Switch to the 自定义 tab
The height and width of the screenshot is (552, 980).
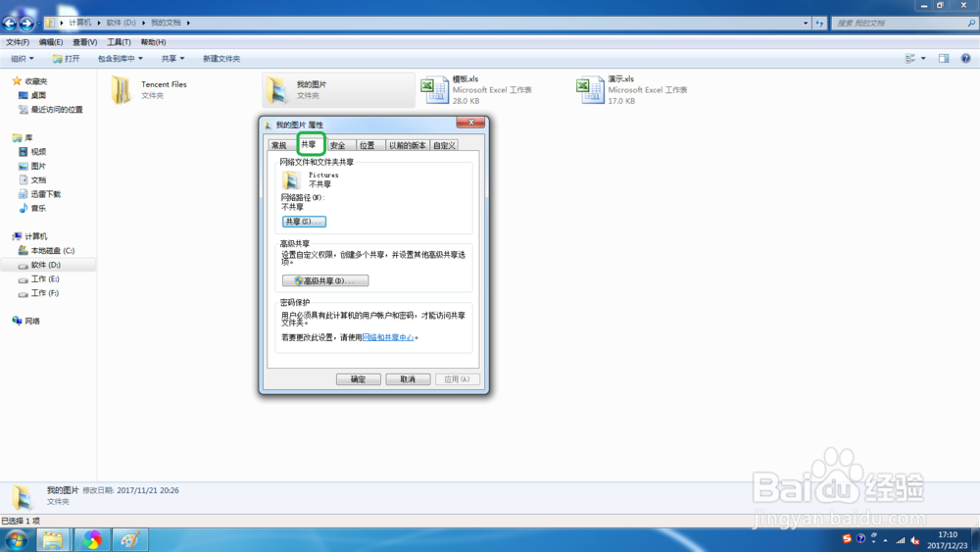click(x=444, y=146)
